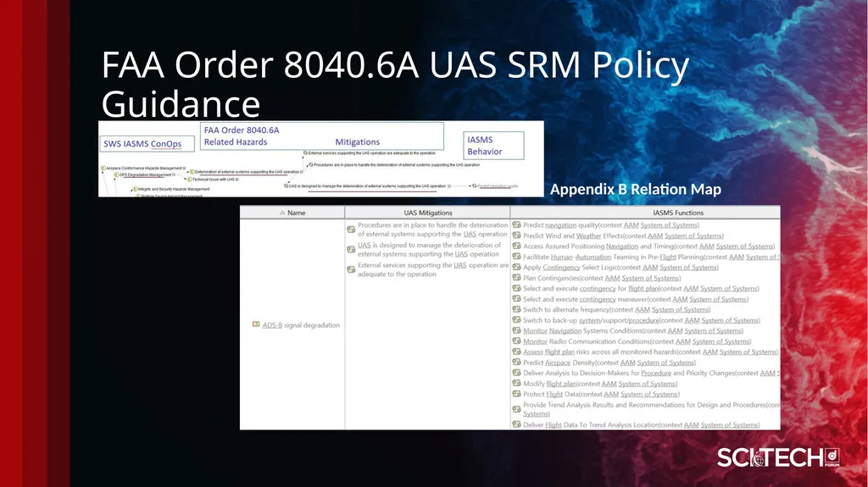This screenshot has width=868, height=487.
Task: Expand the GPS Degradation Management node
Action: [x=174, y=174]
